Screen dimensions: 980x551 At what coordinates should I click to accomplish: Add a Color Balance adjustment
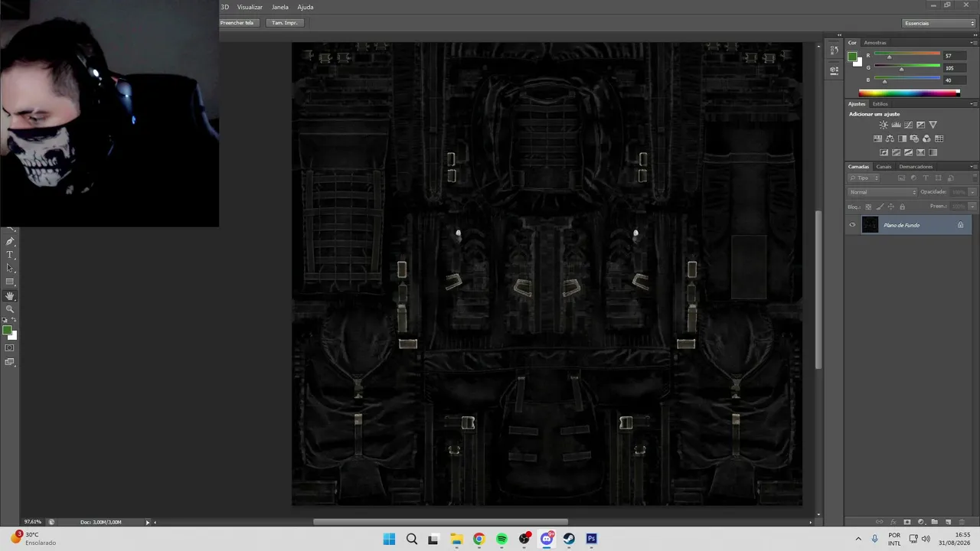click(890, 139)
